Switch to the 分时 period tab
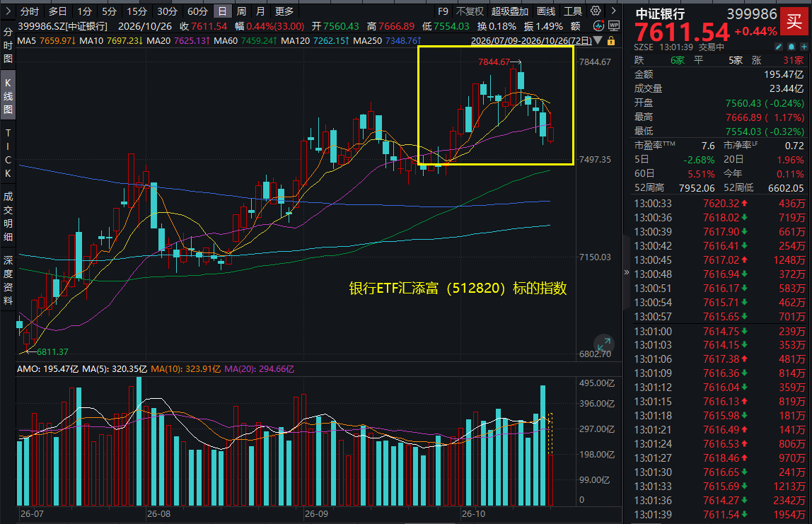Image resolution: width=812 pixels, height=524 pixels. pos(30,11)
